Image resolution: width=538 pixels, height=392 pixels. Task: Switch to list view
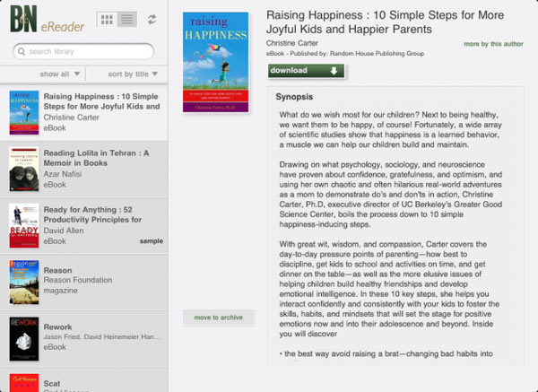(x=126, y=19)
